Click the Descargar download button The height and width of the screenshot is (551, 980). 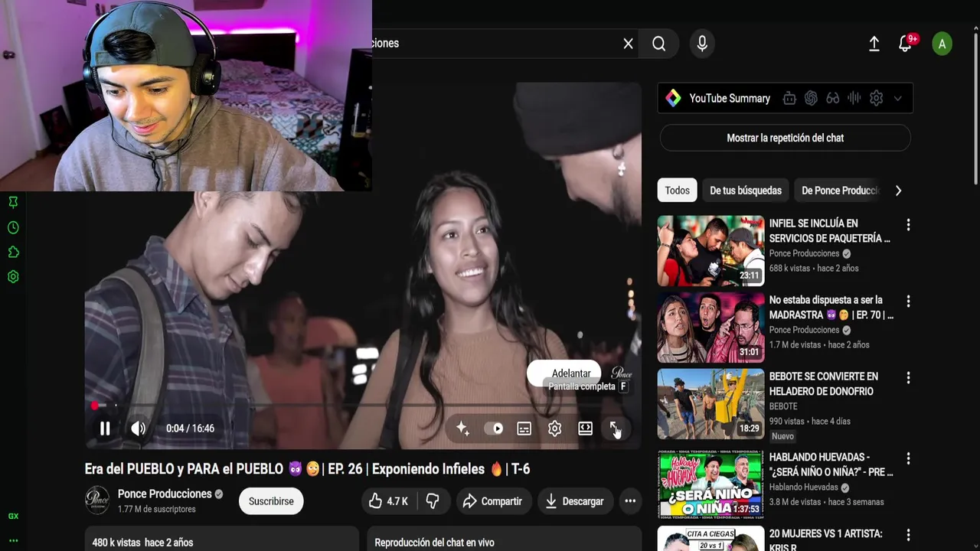[574, 501]
